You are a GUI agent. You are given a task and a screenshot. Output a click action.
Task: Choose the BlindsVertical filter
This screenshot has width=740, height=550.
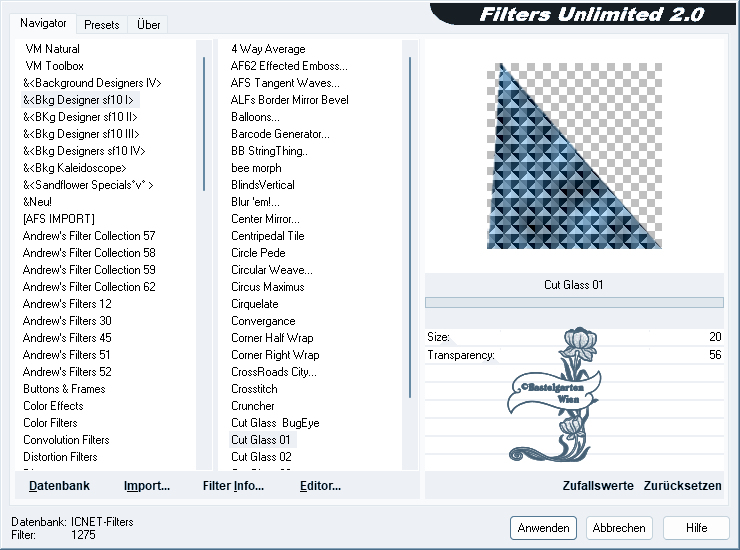(263, 185)
